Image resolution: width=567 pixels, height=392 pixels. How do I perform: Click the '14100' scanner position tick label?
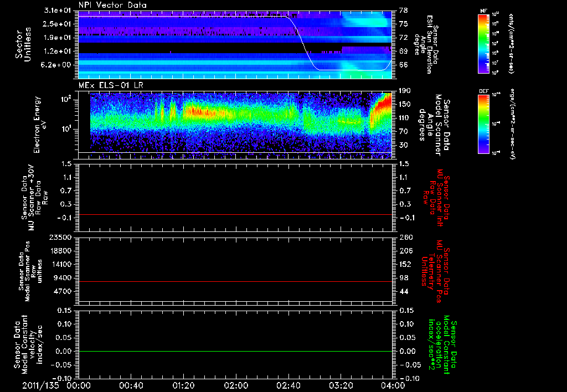pyautogui.click(x=60, y=264)
